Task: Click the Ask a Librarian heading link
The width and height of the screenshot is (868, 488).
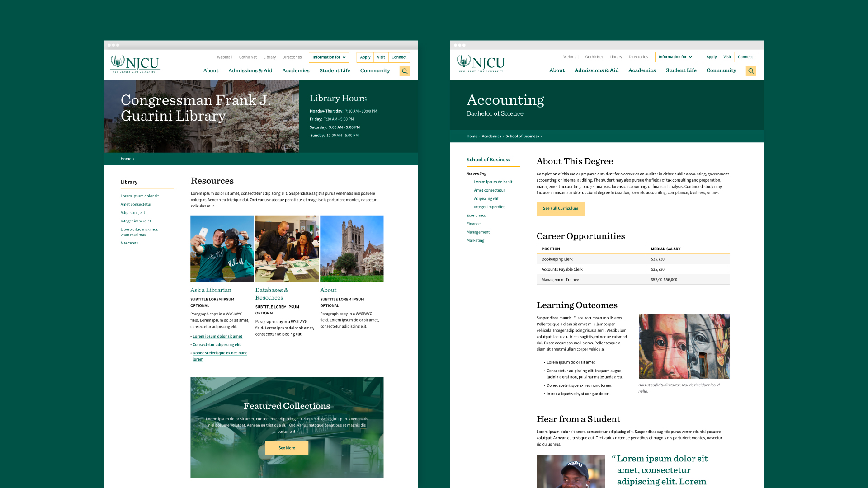Action: [210, 290]
